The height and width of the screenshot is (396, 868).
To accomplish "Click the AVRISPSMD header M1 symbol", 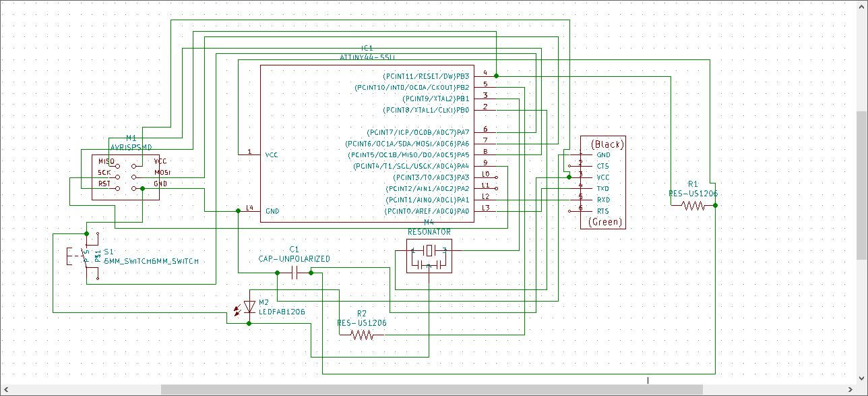I will coord(126,177).
